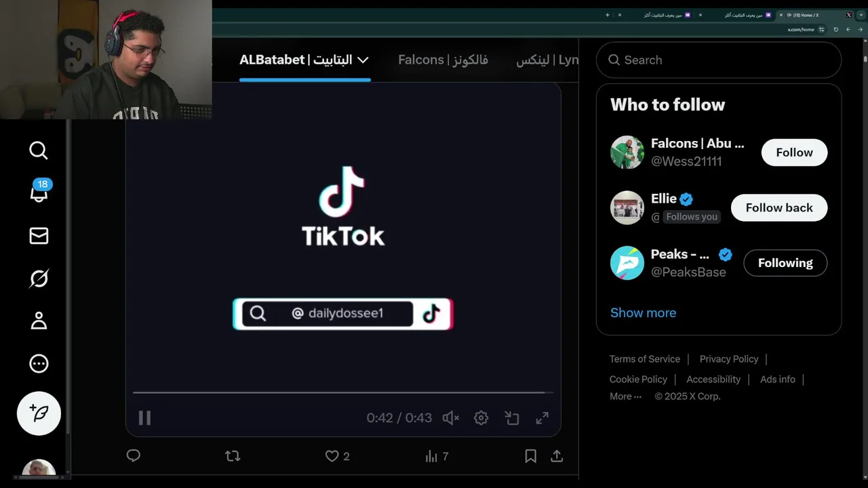Viewport: 868px width, 488px height.
Task: Open Profile person icon
Action: tap(39, 321)
